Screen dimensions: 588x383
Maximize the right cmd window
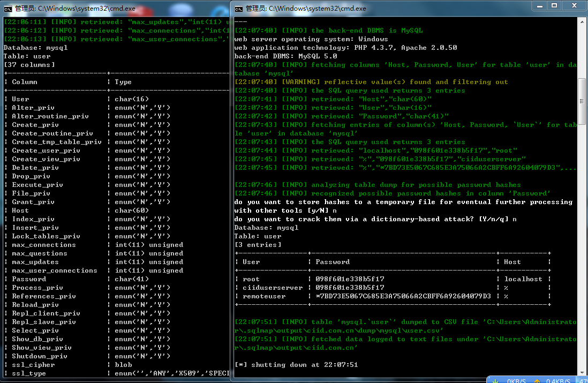[x=554, y=6]
